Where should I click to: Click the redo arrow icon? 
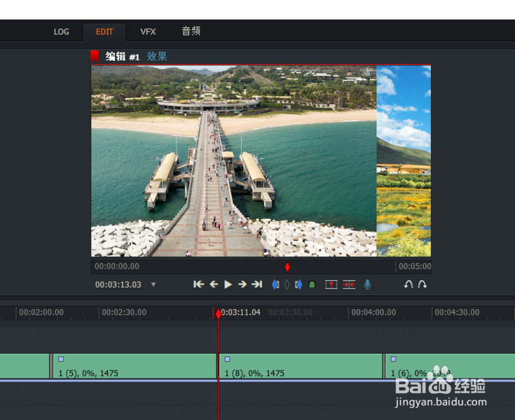[x=421, y=284]
